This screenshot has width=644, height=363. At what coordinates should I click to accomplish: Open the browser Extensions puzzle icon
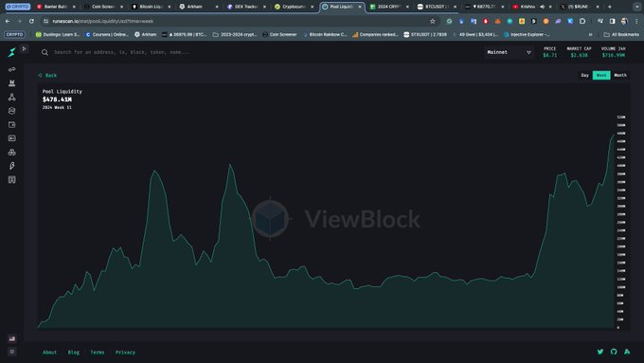(x=582, y=21)
